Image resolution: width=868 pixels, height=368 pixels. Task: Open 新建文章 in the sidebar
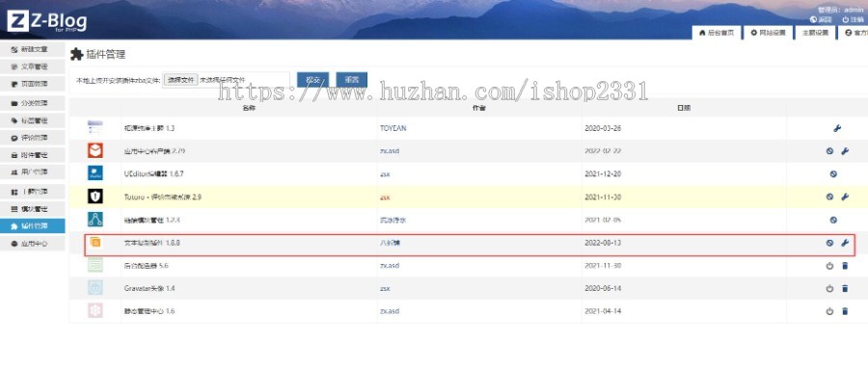click(x=33, y=49)
